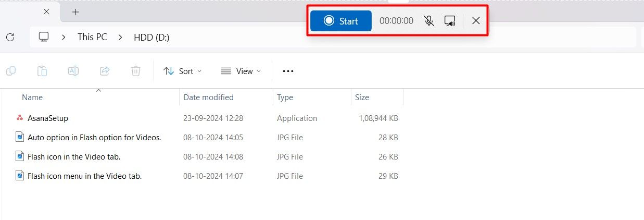Toggle system audio recording icon
The image size is (644, 220).
pyautogui.click(x=450, y=21)
